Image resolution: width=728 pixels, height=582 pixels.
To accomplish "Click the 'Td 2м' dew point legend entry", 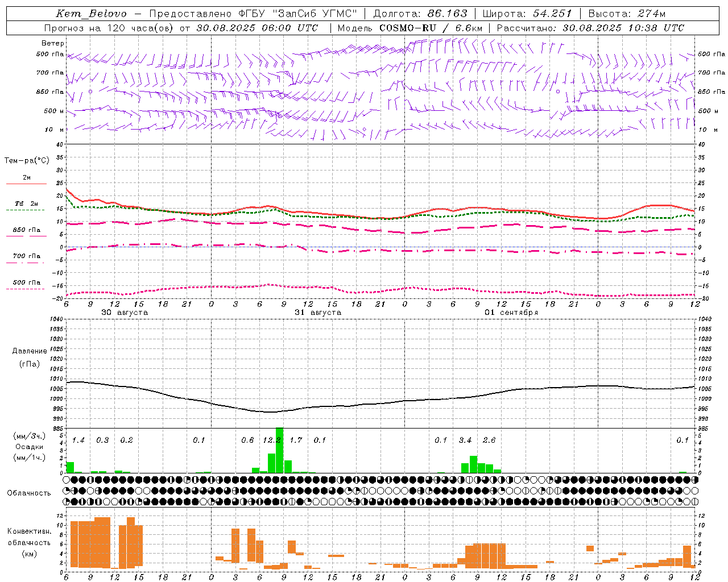I will coord(26,203).
